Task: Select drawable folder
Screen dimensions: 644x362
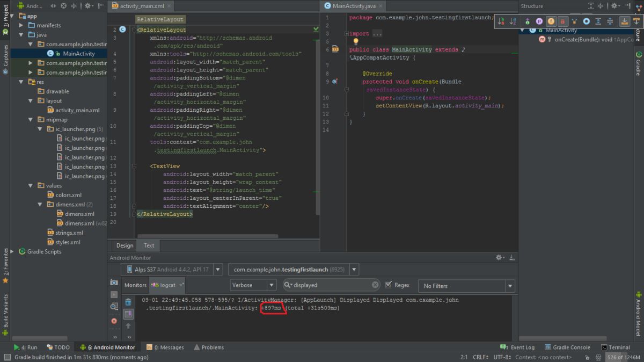Action: click(57, 91)
